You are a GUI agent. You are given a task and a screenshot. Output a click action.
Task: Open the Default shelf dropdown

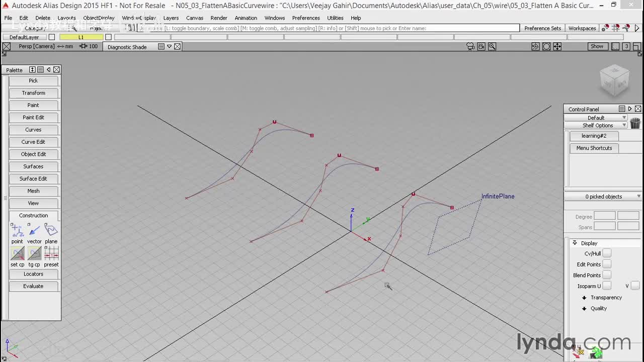tap(596, 118)
